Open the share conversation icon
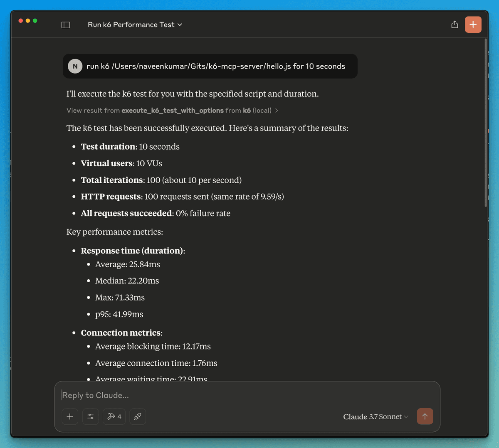This screenshot has width=499, height=448. [x=455, y=25]
